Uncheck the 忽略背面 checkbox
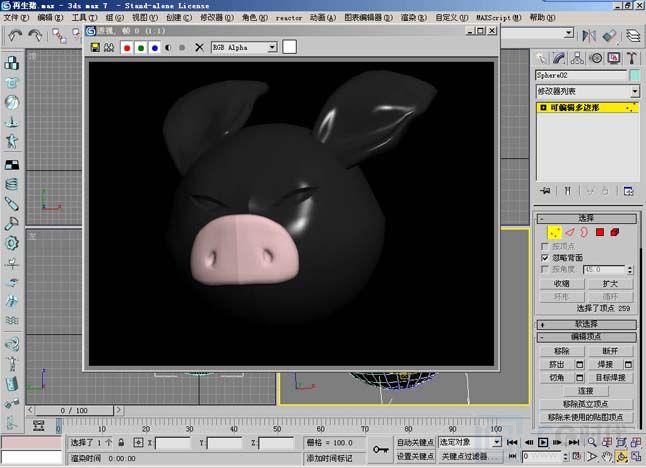 coord(545,258)
